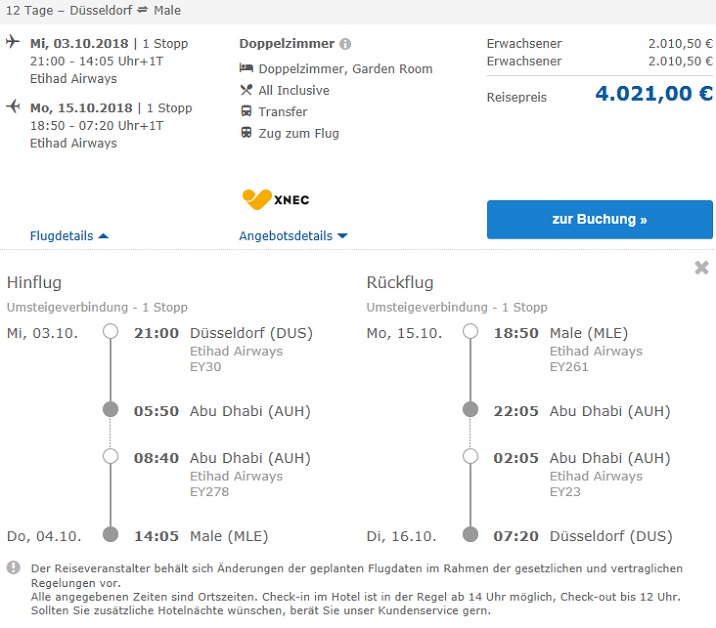
Task: Click the outbound flight airplane icon
Action: coord(12,43)
